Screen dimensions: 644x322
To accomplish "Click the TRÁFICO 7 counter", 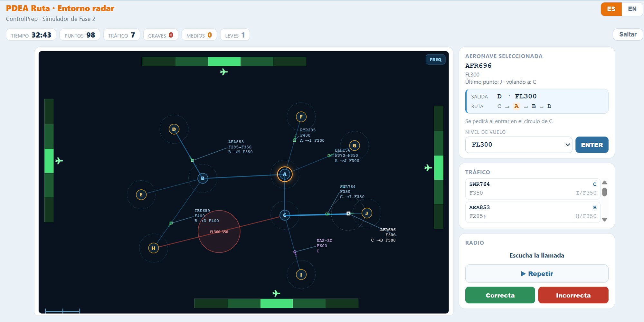I will click(x=121, y=35).
